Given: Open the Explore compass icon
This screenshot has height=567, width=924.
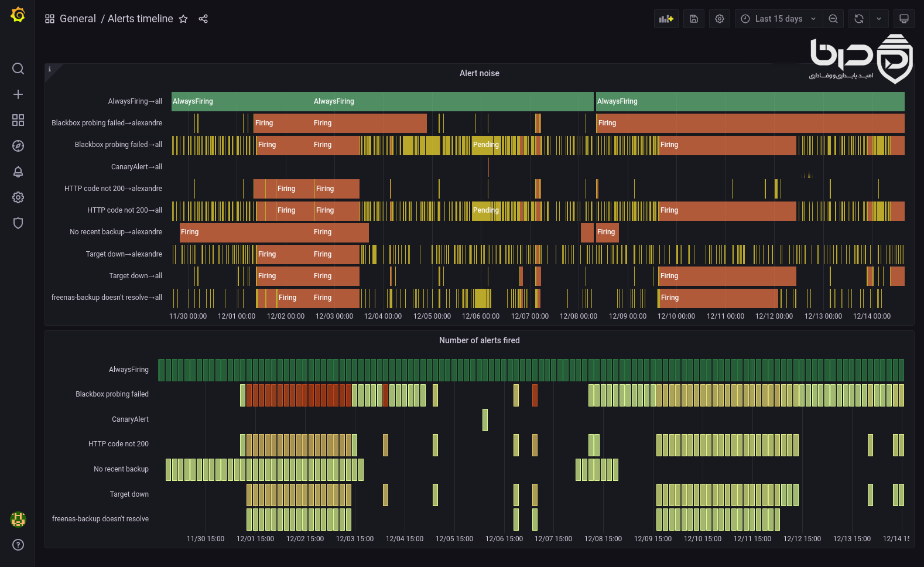Looking at the screenshot, I should [x=18, y=146].
